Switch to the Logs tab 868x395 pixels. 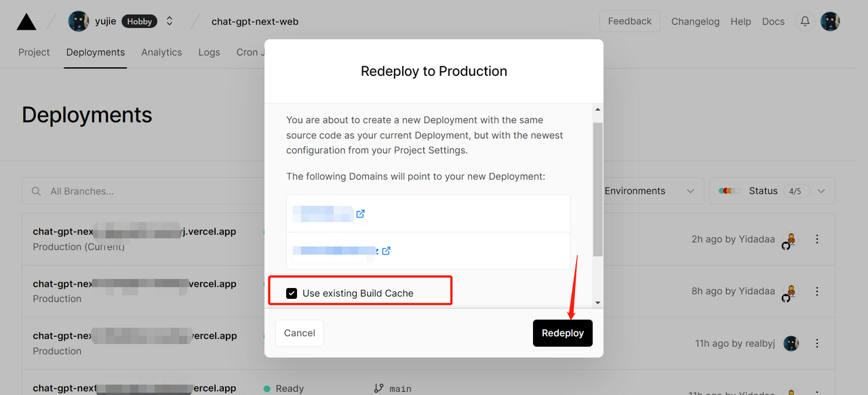click(x=209, y=52)
